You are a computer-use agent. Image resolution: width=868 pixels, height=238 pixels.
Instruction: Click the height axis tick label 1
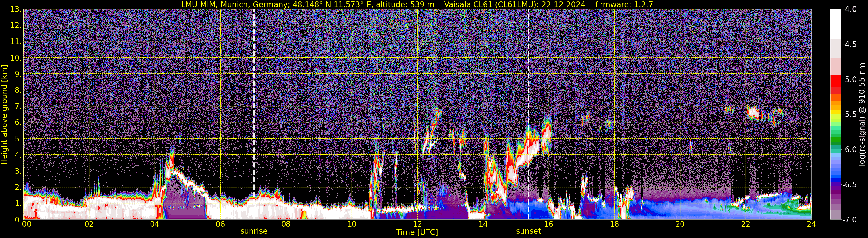pyautogui.click(x=18, y=204)
